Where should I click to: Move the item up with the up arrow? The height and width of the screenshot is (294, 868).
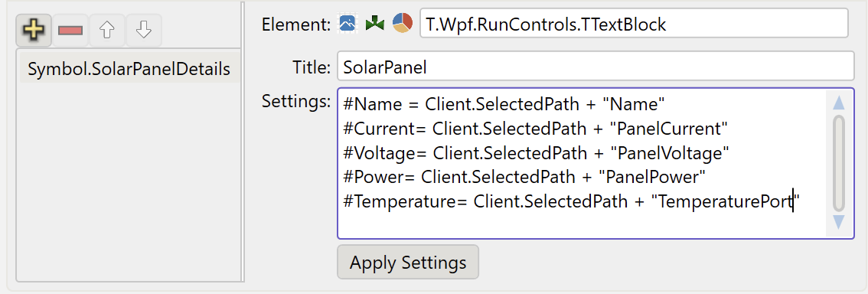click(x=107, y=30)
